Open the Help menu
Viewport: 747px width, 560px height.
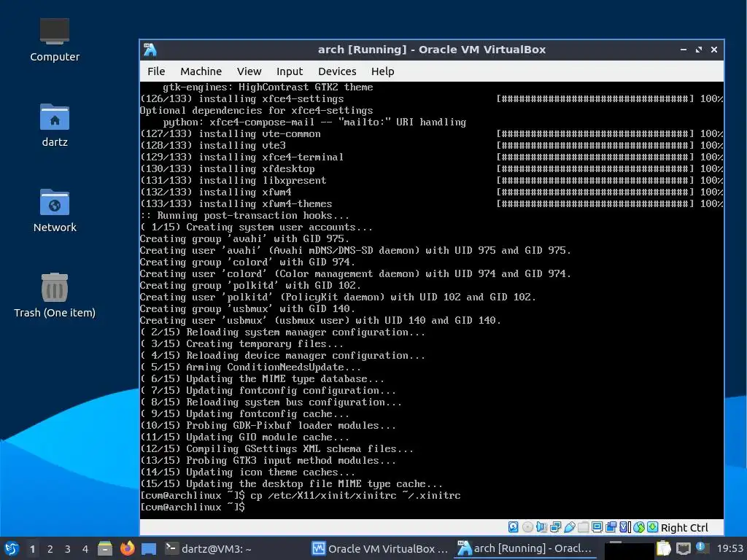[382, 71]
